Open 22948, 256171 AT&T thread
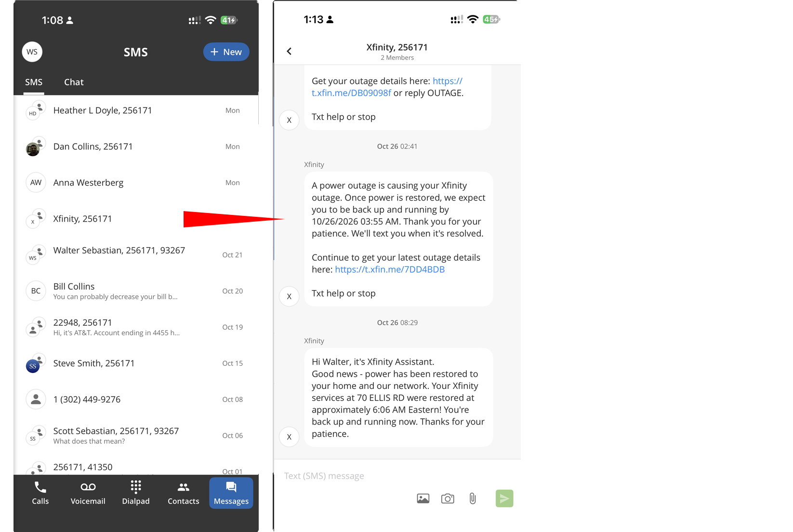 (136, 327)
